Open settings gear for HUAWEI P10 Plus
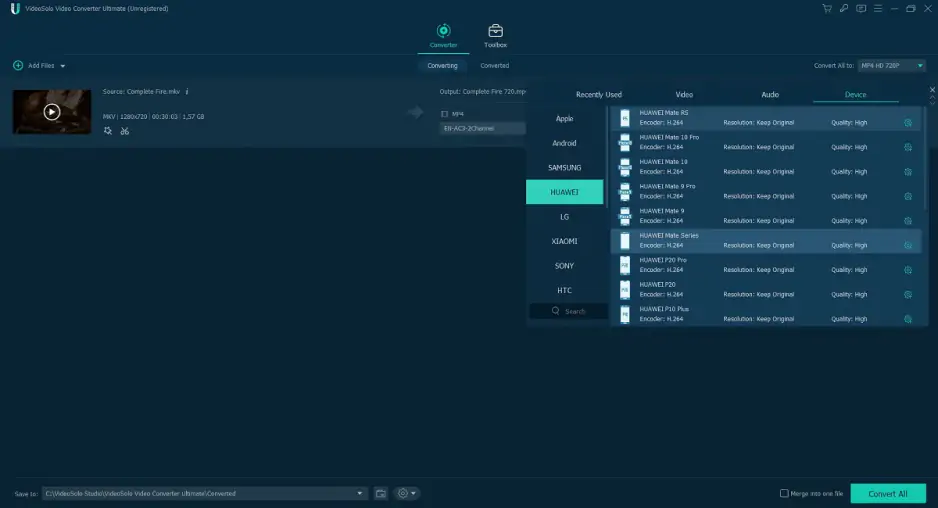The height and width of the screenshot is (508, 938). 907,319
